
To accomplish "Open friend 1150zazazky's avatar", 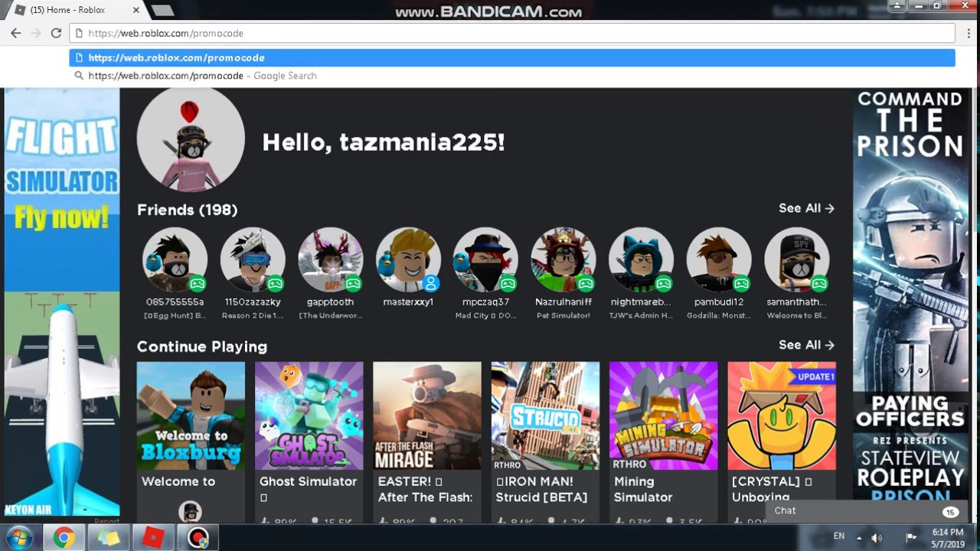I will click(x=253, y=259).
